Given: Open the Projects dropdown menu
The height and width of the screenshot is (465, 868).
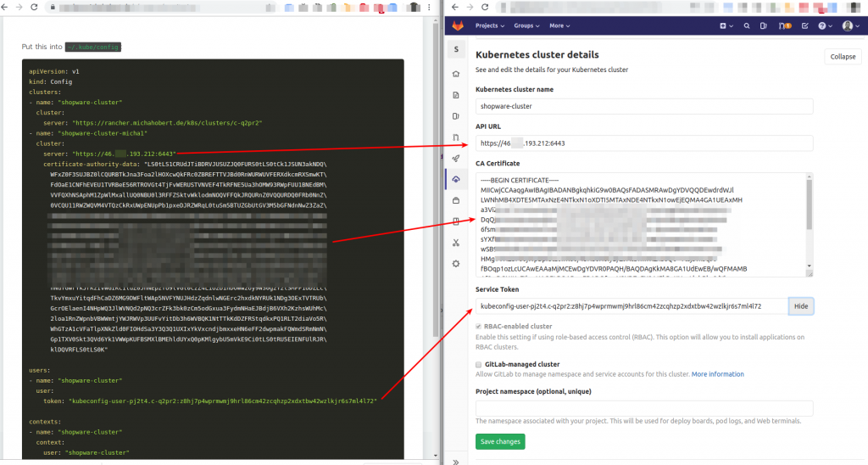Looking at the screenshot, I should point(490,26).
